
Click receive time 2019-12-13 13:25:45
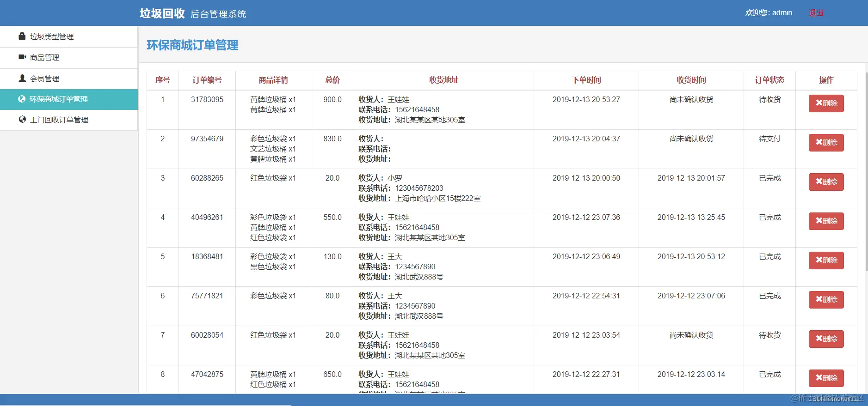click(x=691, y=218)
